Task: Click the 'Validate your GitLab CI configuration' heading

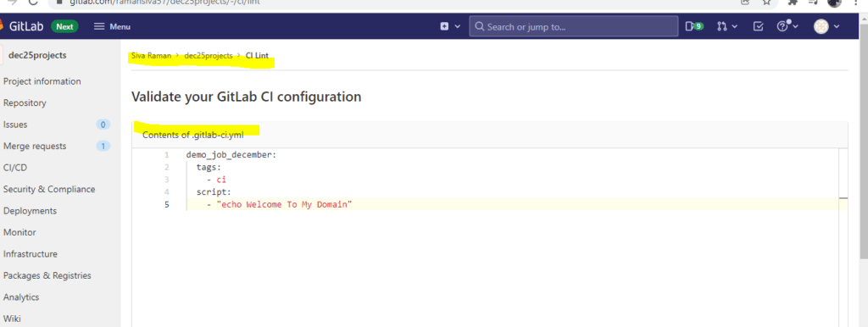Action: click(x=247, y=97)
